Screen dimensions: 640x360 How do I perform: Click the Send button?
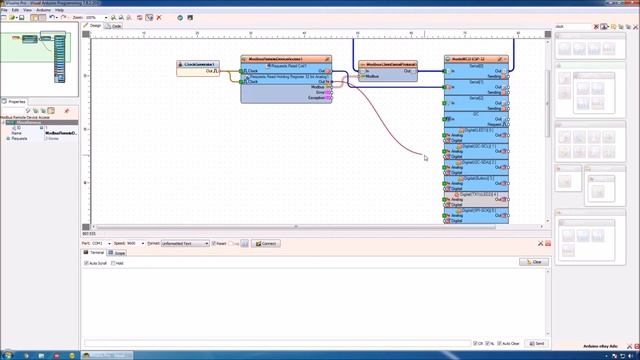(537, 344)
